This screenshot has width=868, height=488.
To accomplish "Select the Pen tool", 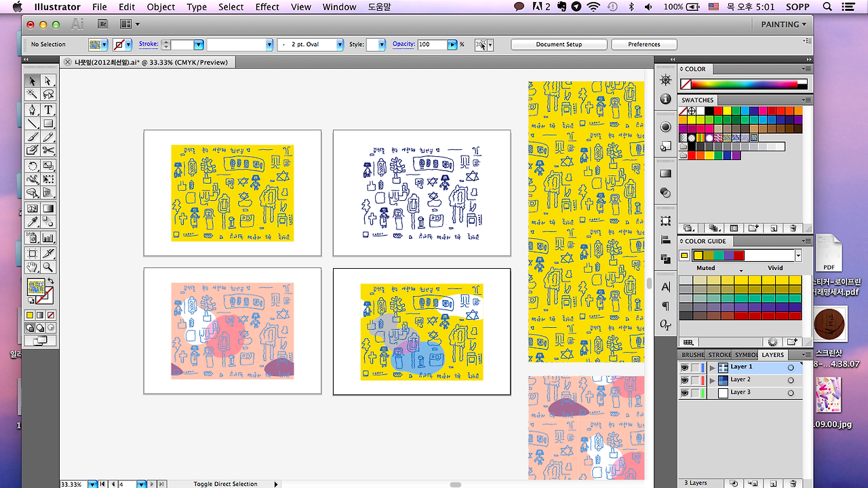I will pos(32,109).
